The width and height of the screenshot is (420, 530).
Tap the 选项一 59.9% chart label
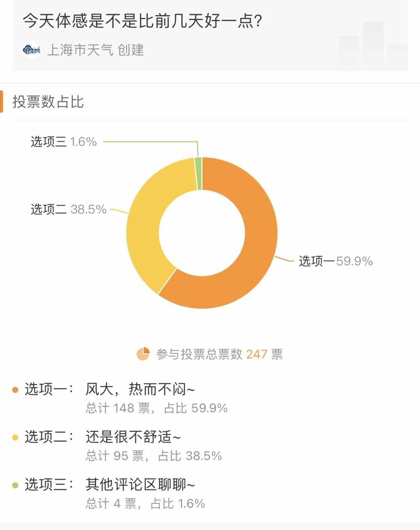click(336, 261)
